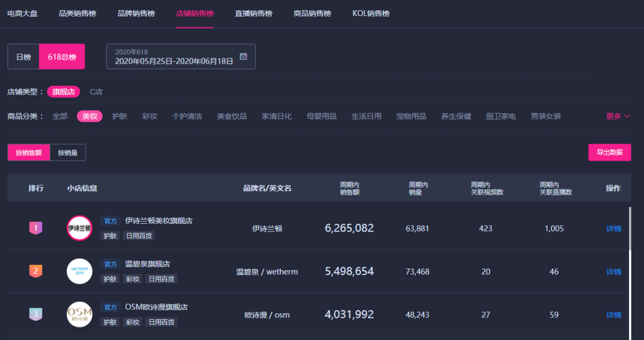The width and height of the screenshot is (644, 340).
Task: Open 详情 for 伊诗兰顿美妆旗舰店
Action: (x=614, y=229)
